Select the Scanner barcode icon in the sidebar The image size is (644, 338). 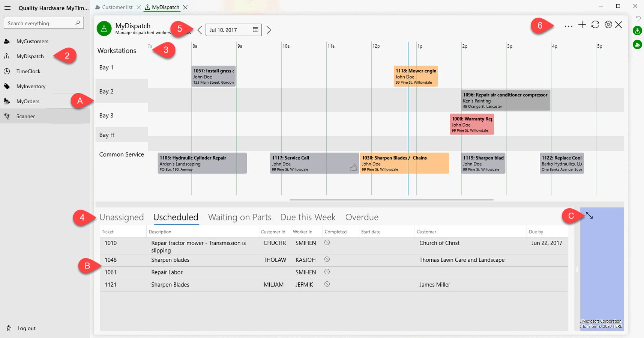coord(8,116)
